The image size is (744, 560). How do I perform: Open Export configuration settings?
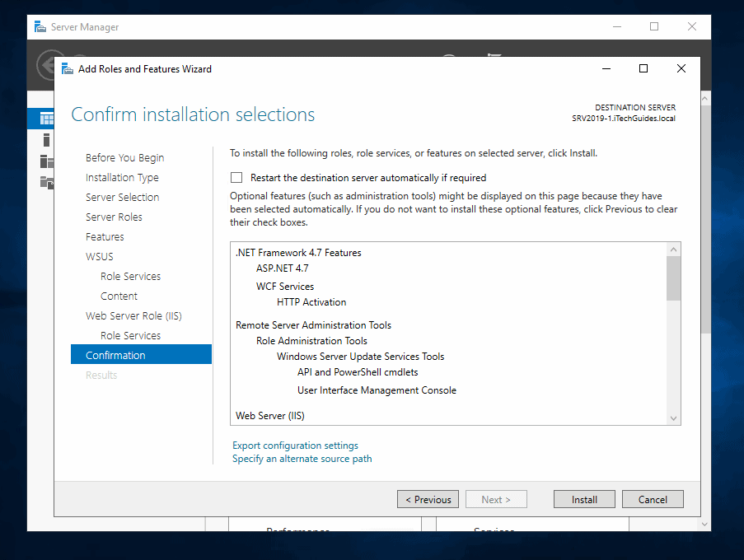click(295, 445)
